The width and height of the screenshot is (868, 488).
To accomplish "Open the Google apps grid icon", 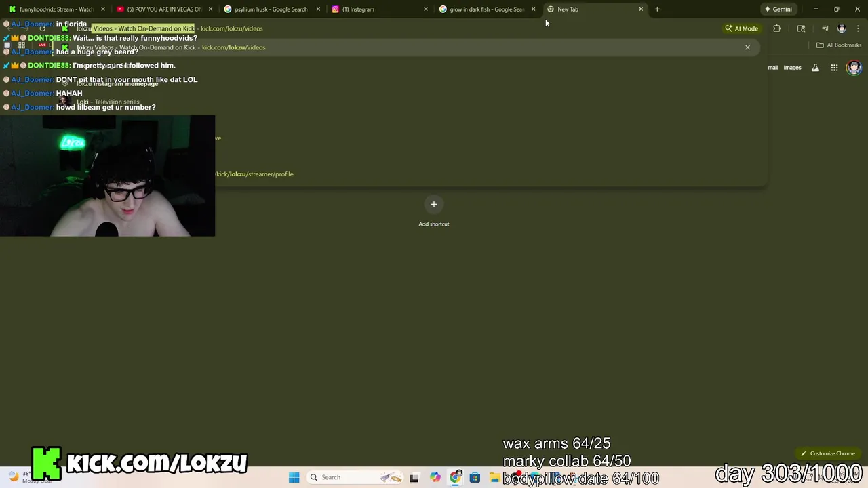I will click(834, 68).
